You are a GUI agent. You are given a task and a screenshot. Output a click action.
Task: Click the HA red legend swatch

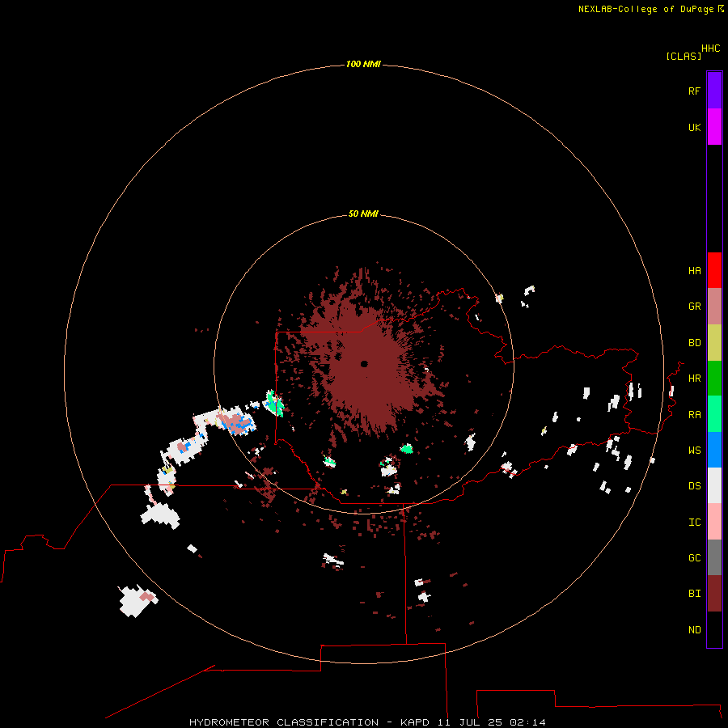714,270
